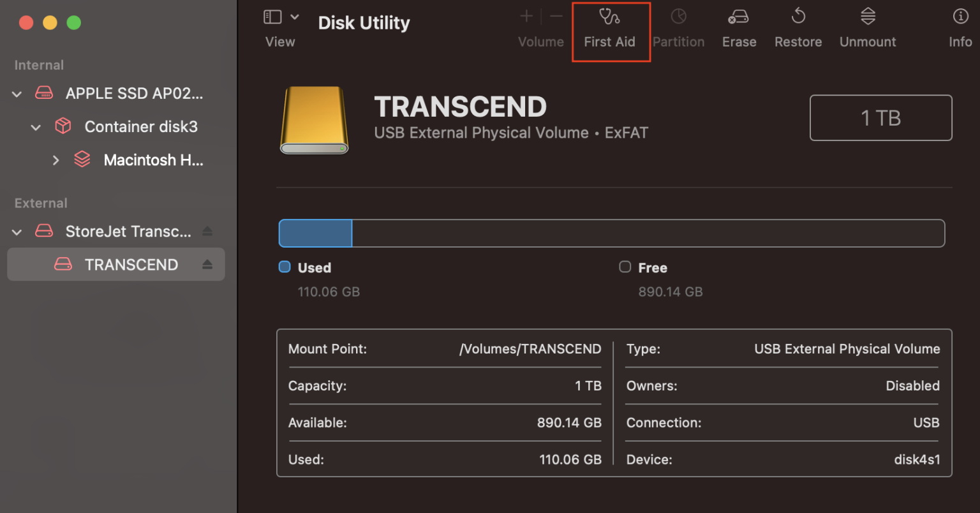Remove a volume with minus button
Screen dimensions: 980x513
[x=556, y=17]
